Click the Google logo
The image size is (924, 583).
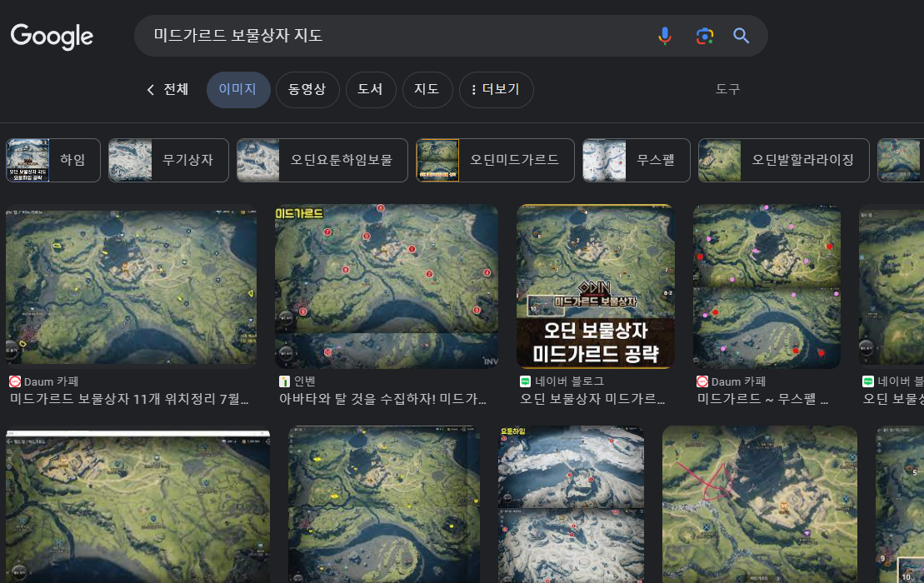point(52,37)
